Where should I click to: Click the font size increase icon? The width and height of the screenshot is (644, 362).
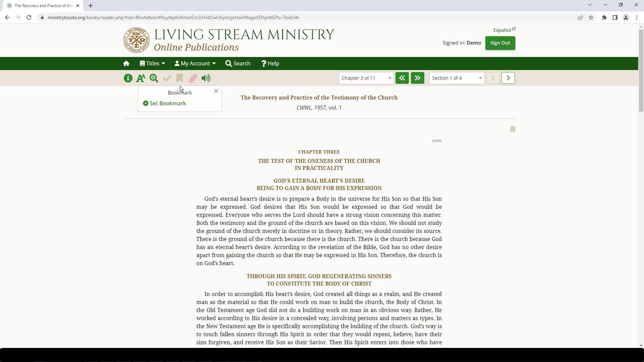(141, 78)
